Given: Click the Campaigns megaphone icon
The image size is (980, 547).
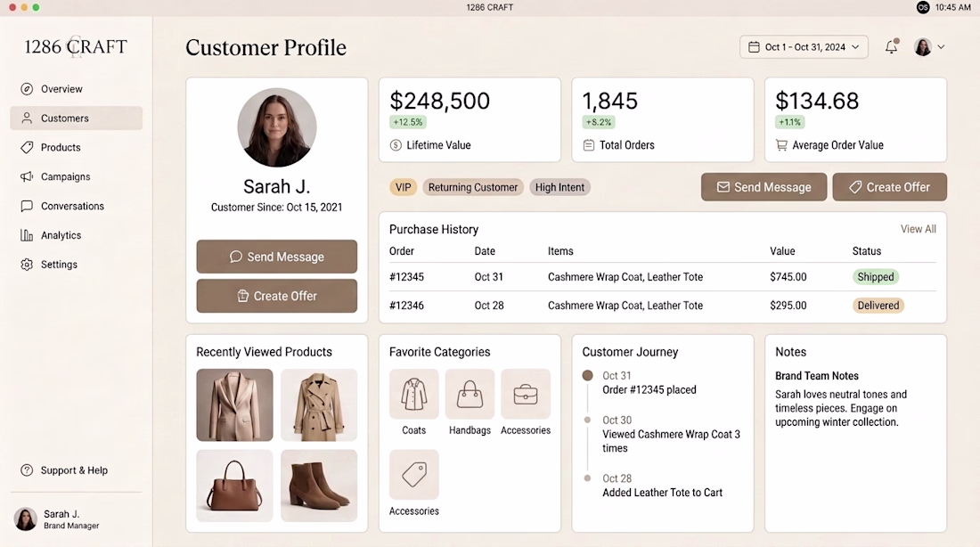Looking at the screenshot, I should pos(26,177).
